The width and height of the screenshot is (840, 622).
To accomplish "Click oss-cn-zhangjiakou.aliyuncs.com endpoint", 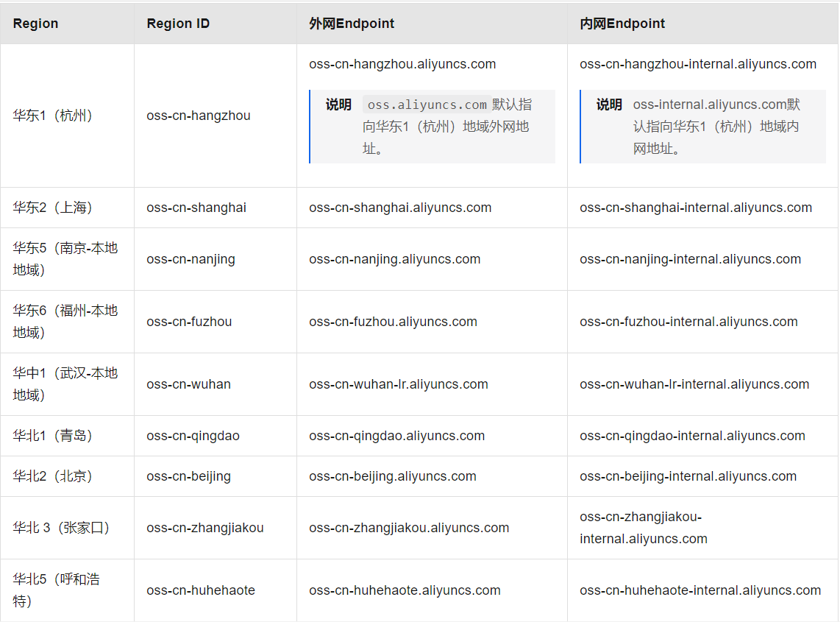I will point(409,528).
